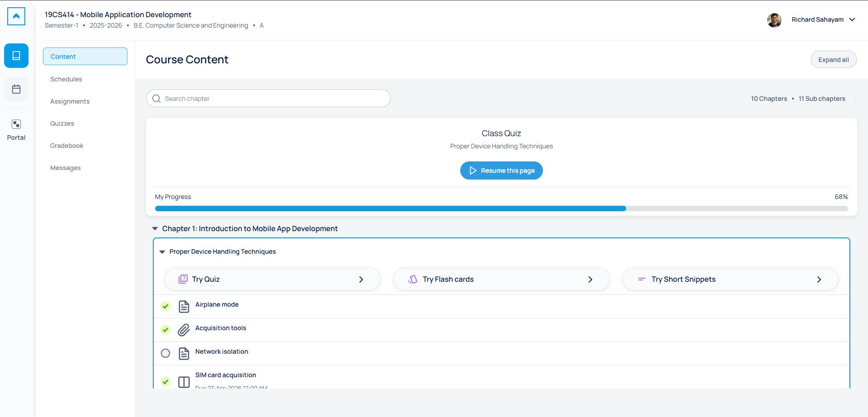
Task: Switch to the Assignments tab
Action: [70, 101]
